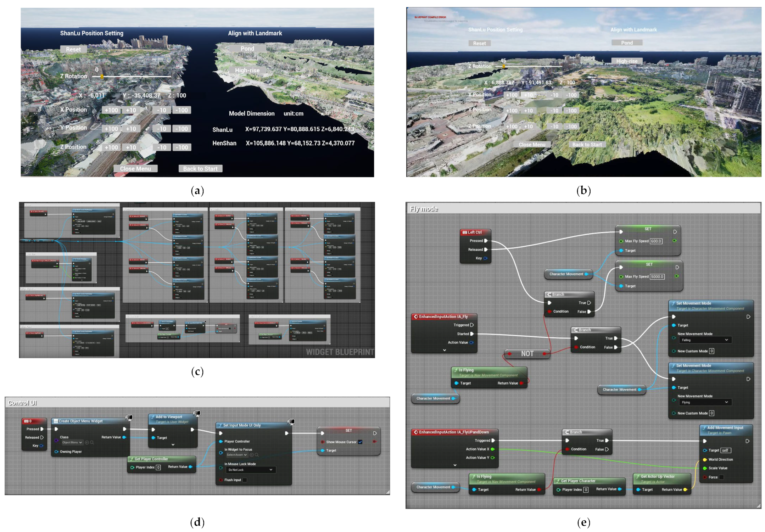
Task: Enable the Flush Input checkbox
Action: 245,480
